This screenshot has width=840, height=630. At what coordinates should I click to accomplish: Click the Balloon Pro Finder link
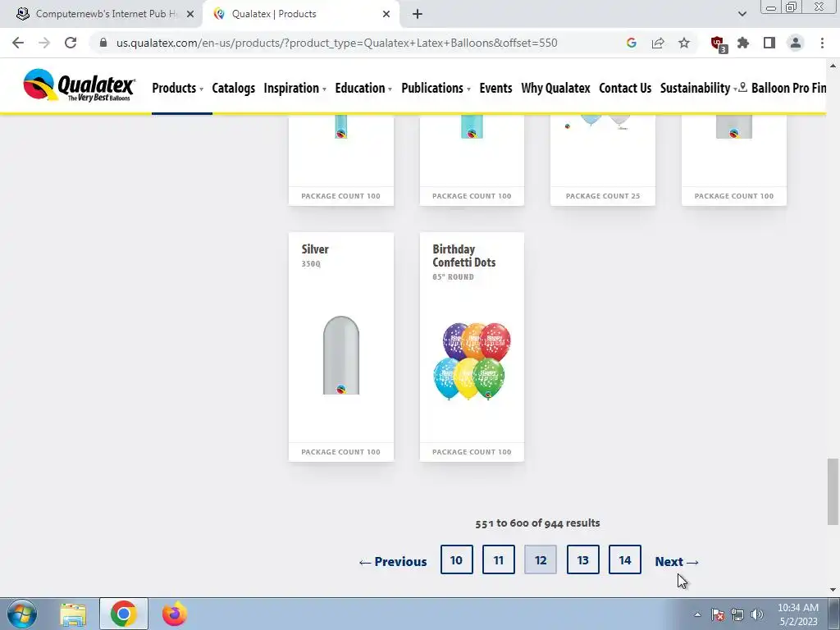(788, 88)
